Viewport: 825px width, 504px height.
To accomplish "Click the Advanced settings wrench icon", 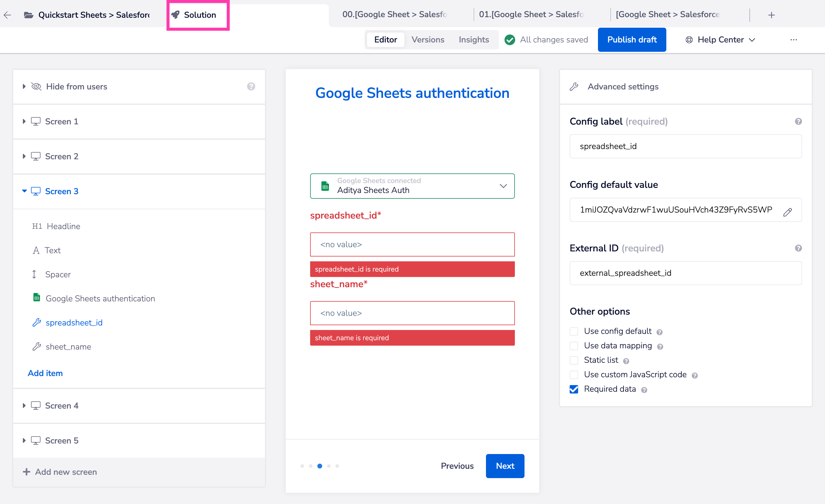I will (574, 86).
